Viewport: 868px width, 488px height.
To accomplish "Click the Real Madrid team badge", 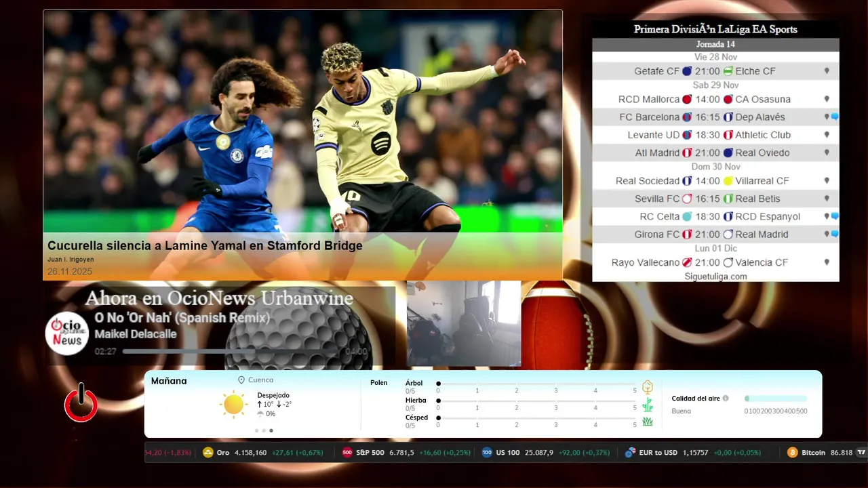I will [728, 235].
